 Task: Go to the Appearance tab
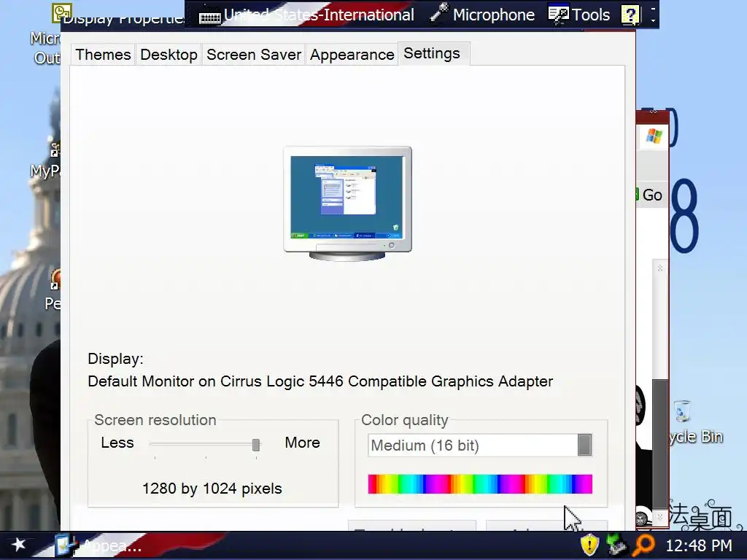352,55
